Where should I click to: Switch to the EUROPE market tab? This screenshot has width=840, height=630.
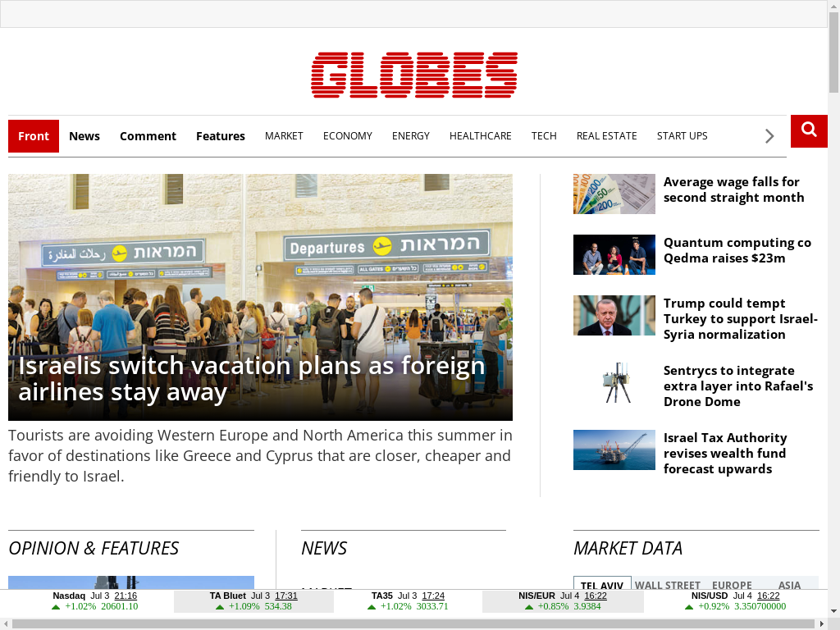(x=732, y=584)
